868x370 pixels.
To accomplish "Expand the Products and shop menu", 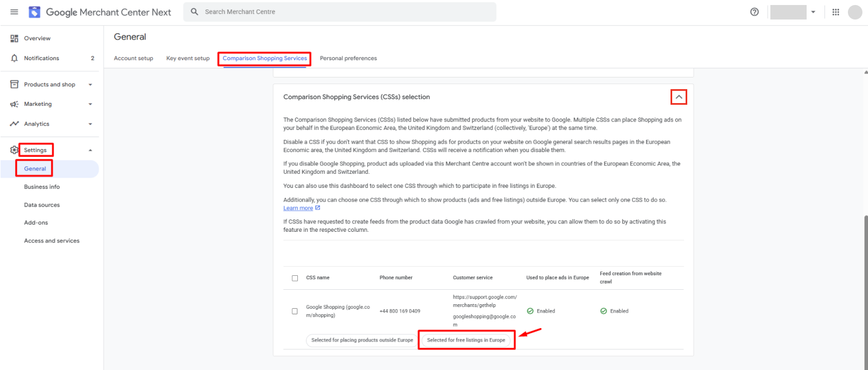I will (90, 85).
